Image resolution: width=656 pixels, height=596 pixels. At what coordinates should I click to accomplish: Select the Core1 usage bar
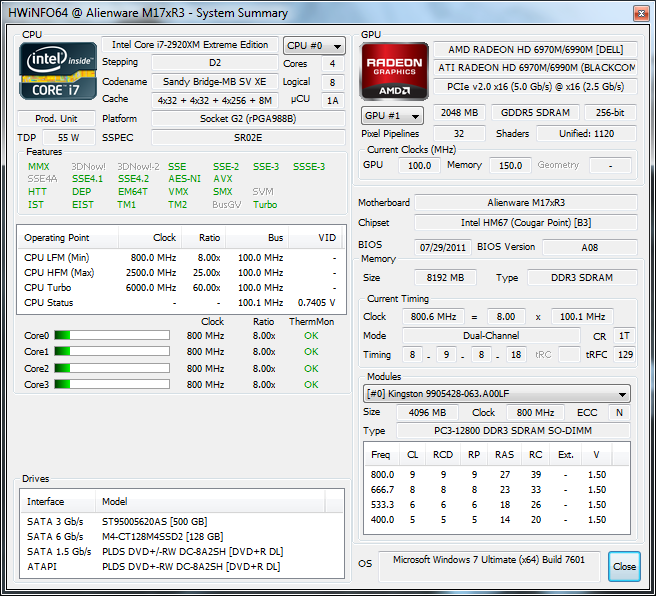pos(112,351)
